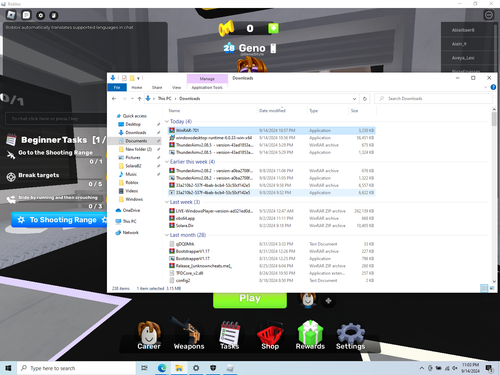Select Desktop in Quick access
Viewport: 500px width, 375px height.
133,124
